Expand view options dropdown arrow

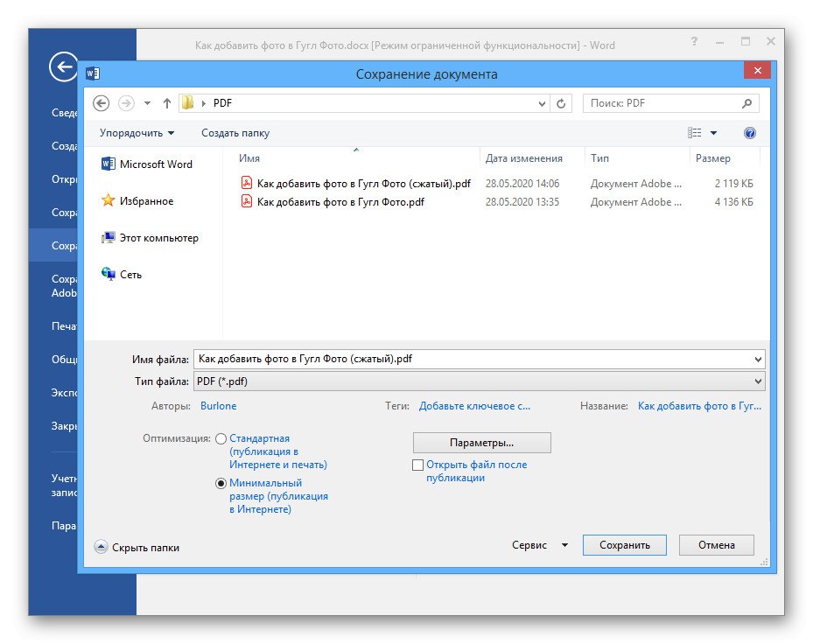coord(713,133)
